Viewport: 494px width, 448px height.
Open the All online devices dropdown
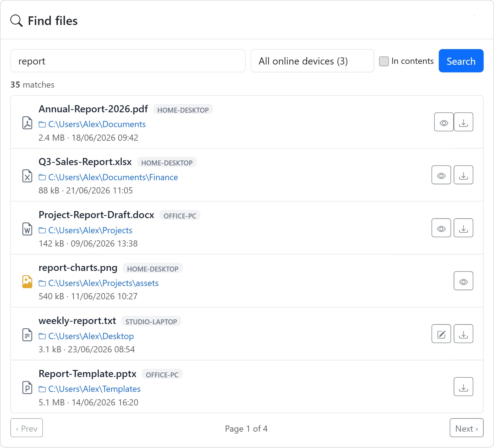(312, 61)
